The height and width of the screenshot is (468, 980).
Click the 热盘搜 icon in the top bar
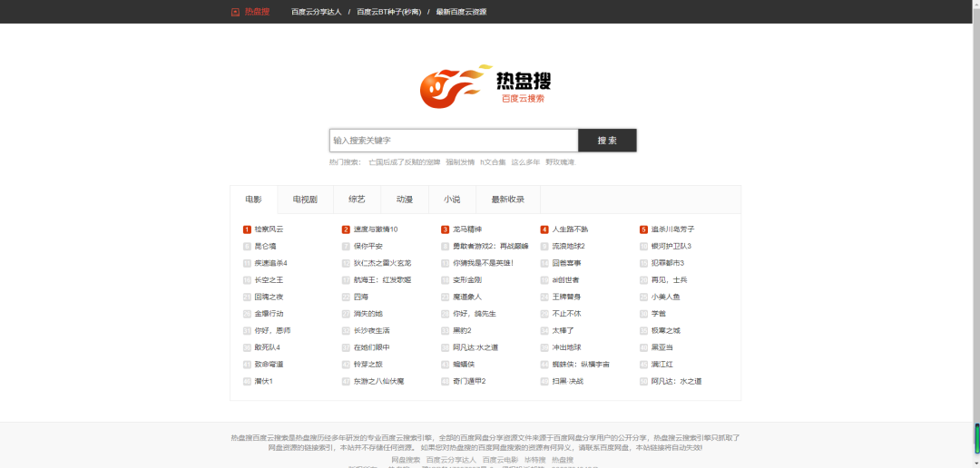(235, 12)
